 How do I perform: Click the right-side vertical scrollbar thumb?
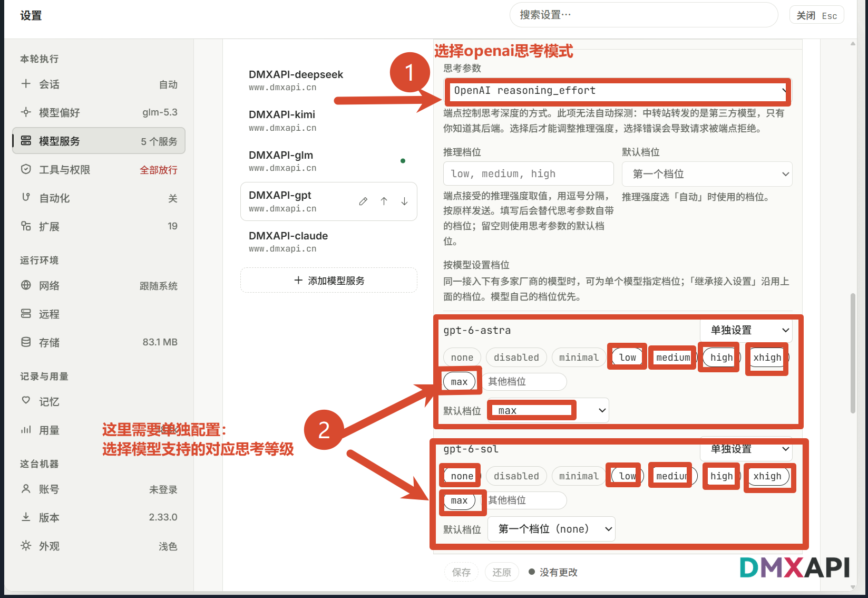853,353
